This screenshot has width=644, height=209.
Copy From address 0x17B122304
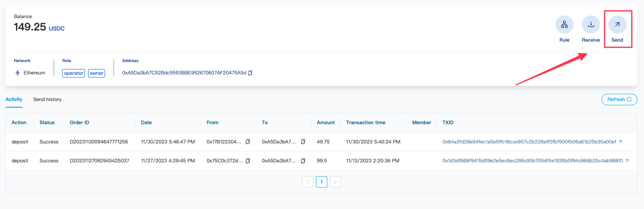[x=248, y=142]
